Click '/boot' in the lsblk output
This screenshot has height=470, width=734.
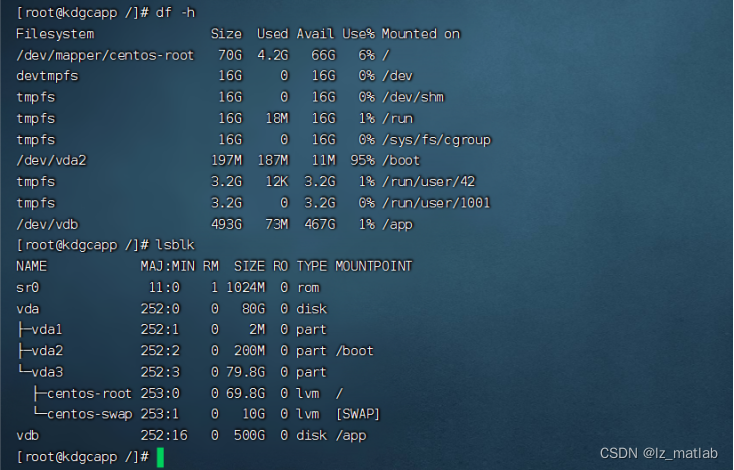tap(354, 351)
